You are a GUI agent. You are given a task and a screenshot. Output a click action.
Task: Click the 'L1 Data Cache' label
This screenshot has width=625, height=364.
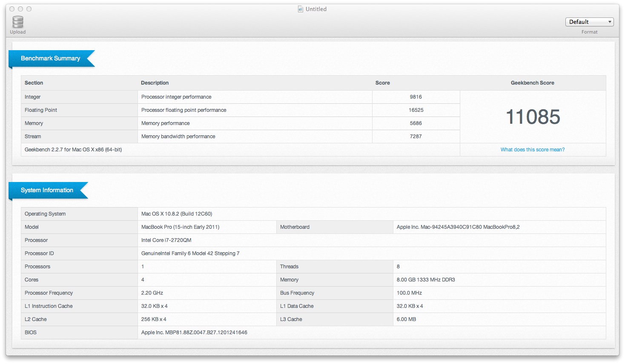(297, 306)
